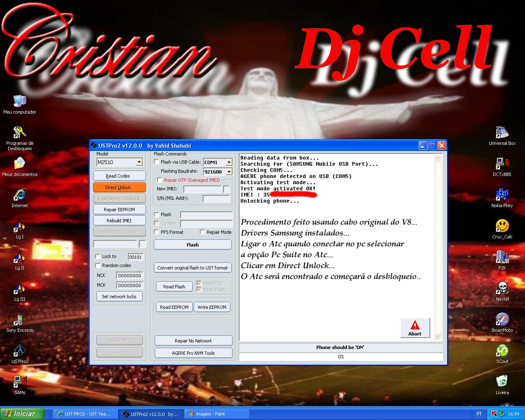Launch Nextel skull icon

[502, 291]
